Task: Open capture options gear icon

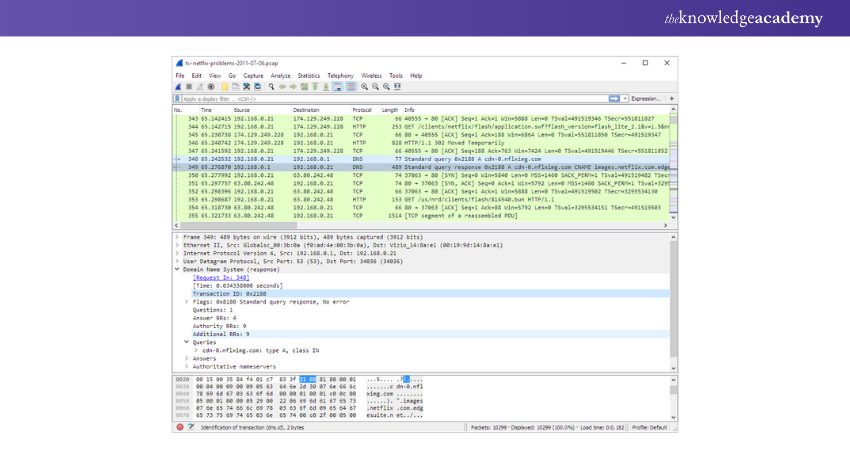Action: [210, 87]
